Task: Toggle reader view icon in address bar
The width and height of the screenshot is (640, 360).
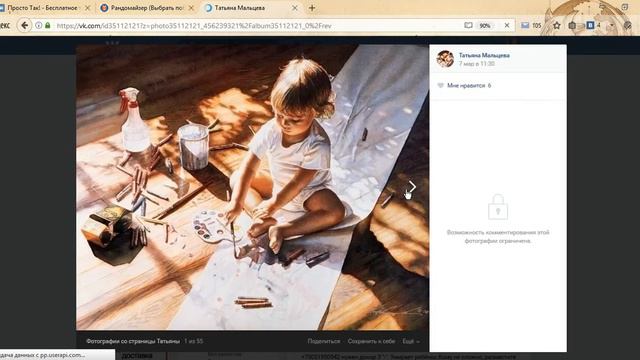Action: pos(468,25)
